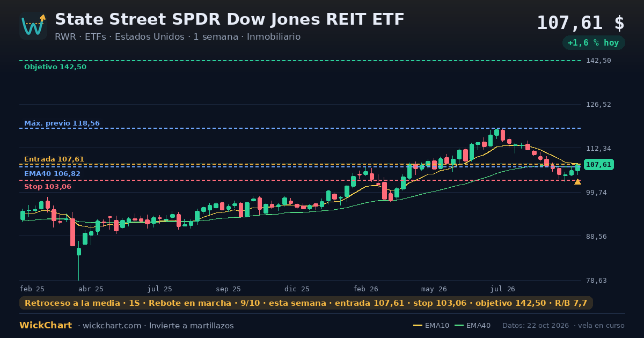The image size is (644, 338).
Task: Click the Objetivo 142,50 label
Action: pyautogui.click(x=55, y=67)
